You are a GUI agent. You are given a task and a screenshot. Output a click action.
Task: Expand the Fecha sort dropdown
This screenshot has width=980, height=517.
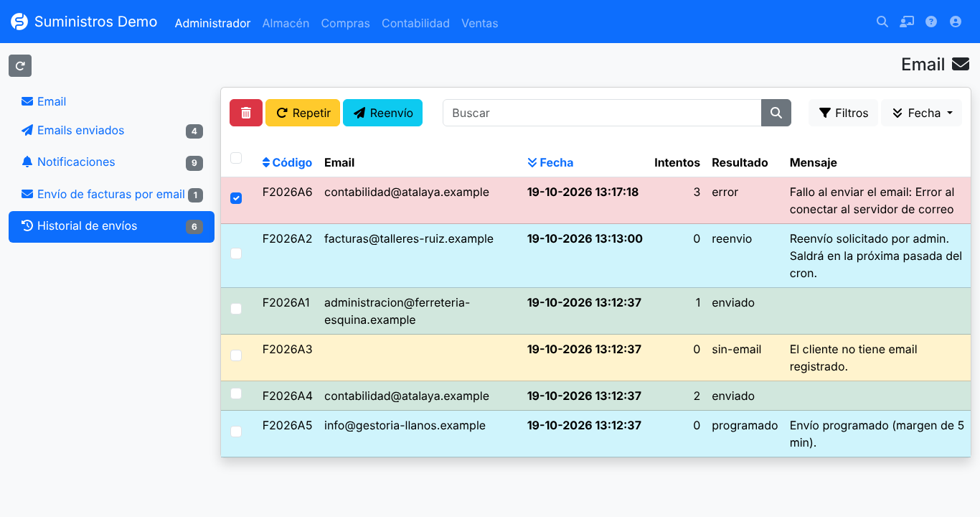(x=921, y=113)
